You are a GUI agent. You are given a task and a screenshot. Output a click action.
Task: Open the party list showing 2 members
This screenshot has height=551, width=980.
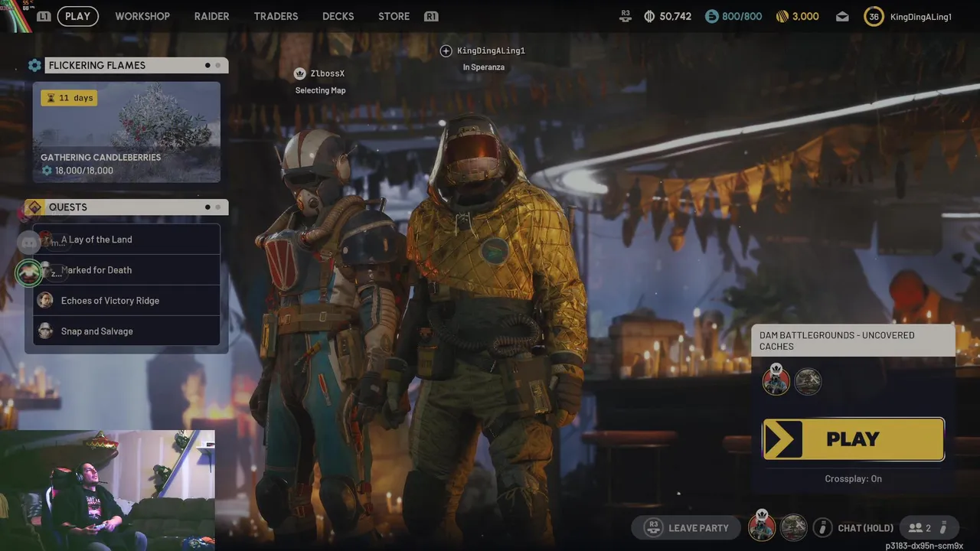(x=928, y=528)
